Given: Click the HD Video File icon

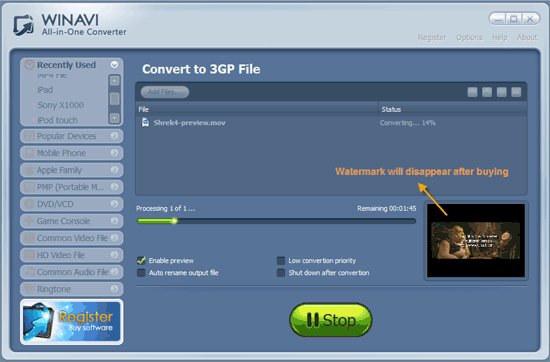Looking at the screenshot, I should (x=29, y=255).
